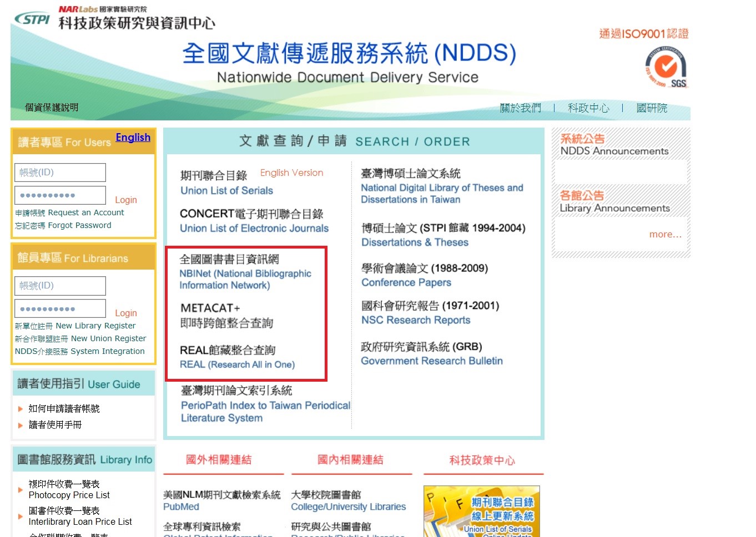Switch to the English site version
The width and height of the screenshot is (756, 537).
133,137
